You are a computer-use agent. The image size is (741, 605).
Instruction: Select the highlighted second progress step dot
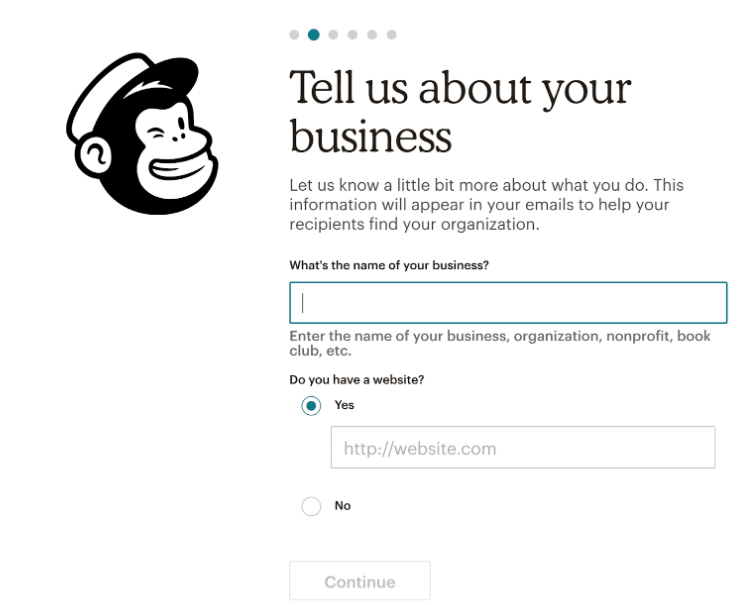314,35
